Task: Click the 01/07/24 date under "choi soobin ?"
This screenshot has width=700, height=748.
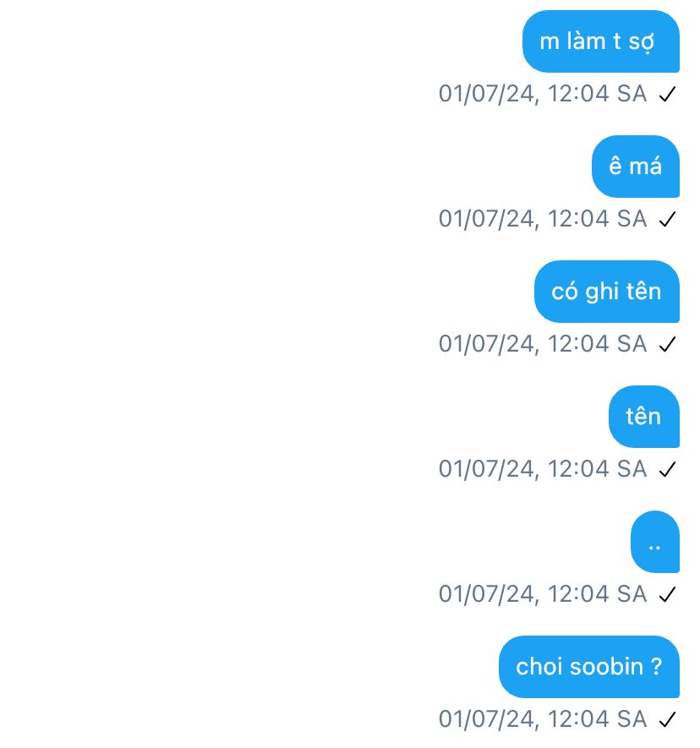Action: coord(486,719)
